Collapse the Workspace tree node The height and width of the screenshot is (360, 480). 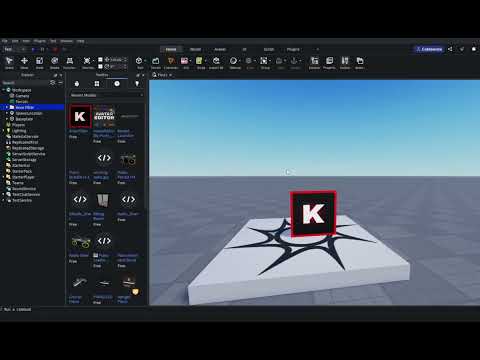click(3, 90)
